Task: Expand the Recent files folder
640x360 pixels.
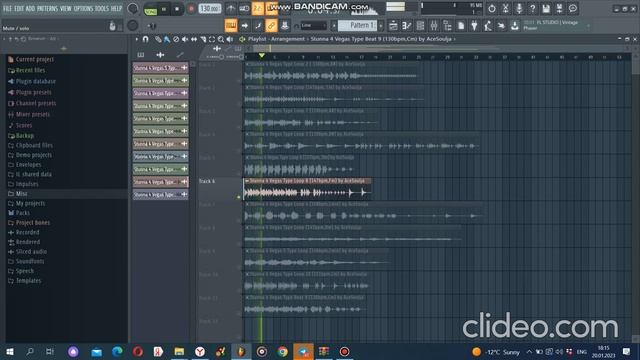Action: tap(27, 70)
